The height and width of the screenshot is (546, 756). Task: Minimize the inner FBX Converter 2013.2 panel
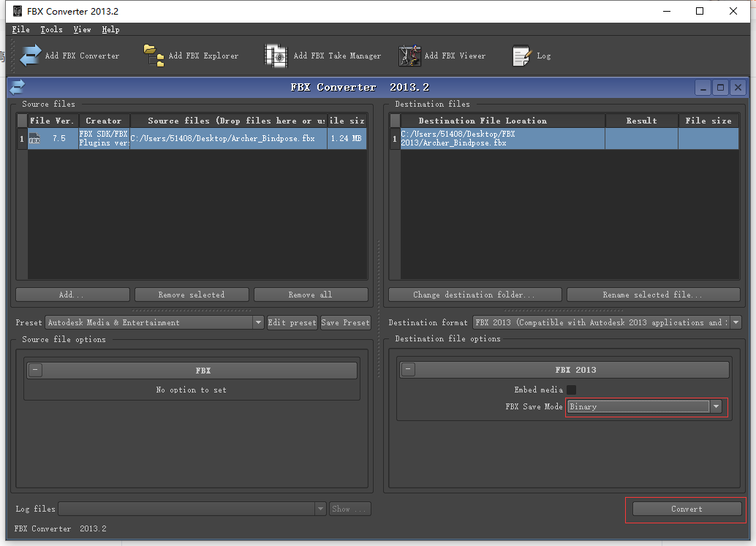(x=703, y=88)
